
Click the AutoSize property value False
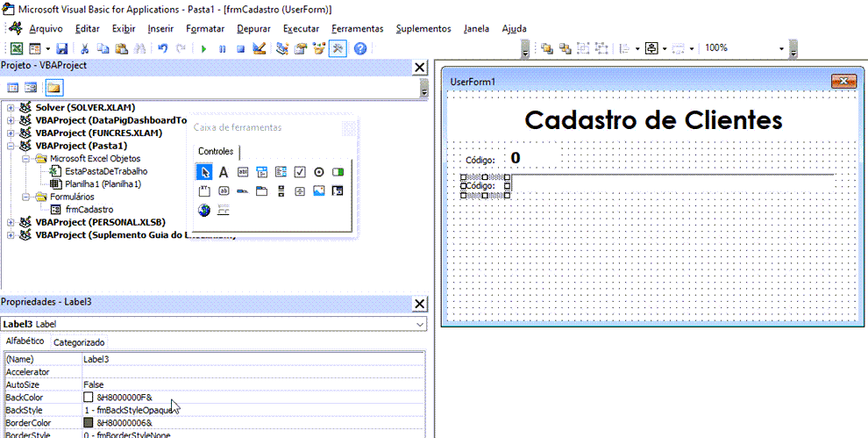coord(253,384)
